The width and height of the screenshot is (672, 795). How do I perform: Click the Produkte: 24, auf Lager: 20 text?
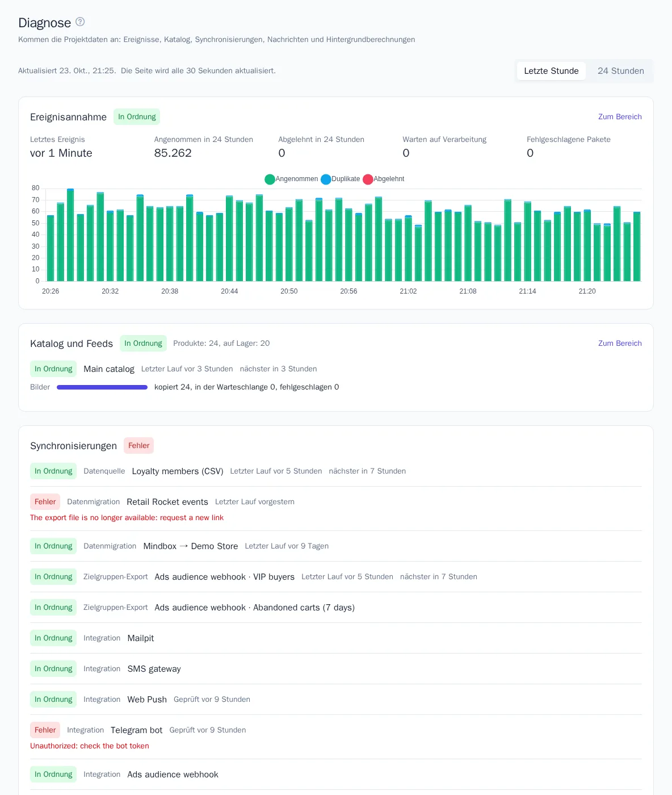click(221, 344)
